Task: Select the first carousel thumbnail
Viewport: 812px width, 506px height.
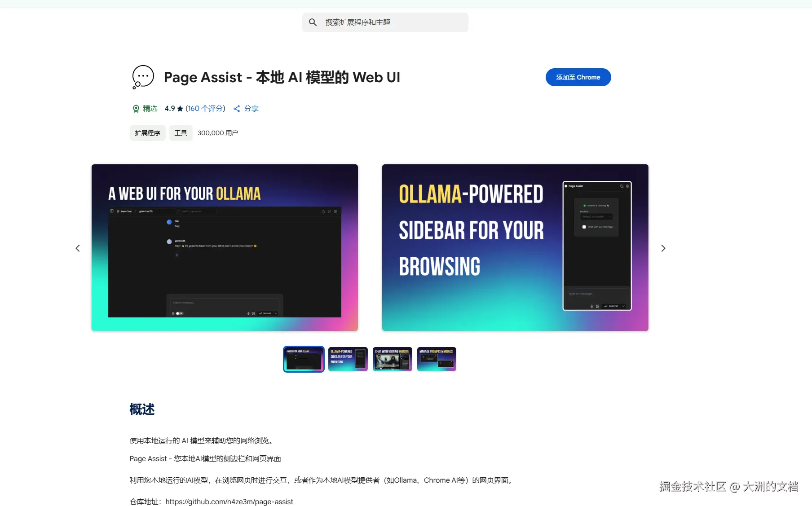Action: point(304,359)
